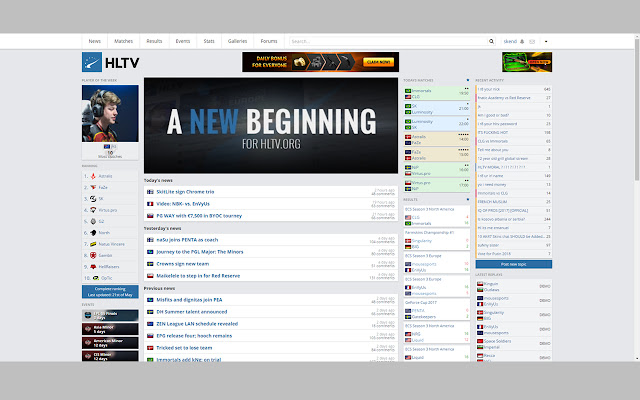Open 'CLG vs Immortals' forum thread

pos(514,141)
